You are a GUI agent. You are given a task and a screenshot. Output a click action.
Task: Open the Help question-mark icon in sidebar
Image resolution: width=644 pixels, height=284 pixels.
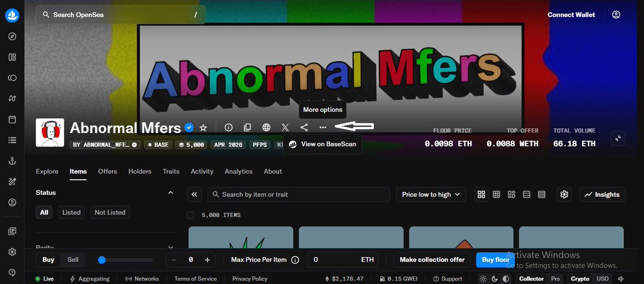tap(12, 273)
